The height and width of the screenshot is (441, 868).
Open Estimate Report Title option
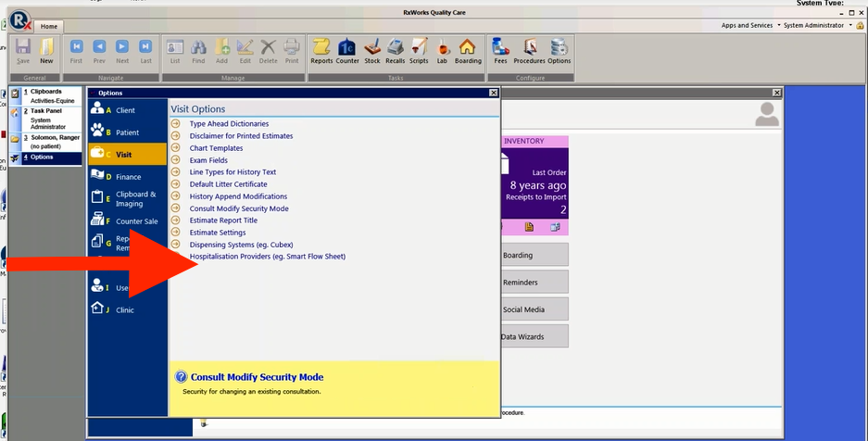[x=223, y=220]
